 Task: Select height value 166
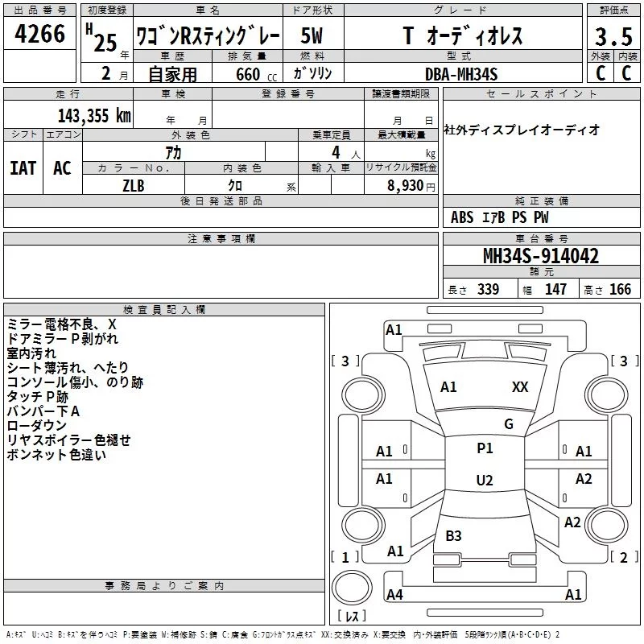pyautogui.click(x=620, y=290)
